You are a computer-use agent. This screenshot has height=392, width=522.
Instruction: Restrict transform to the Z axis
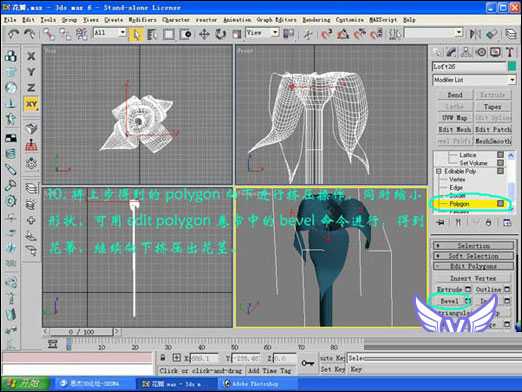pos(31,88)
